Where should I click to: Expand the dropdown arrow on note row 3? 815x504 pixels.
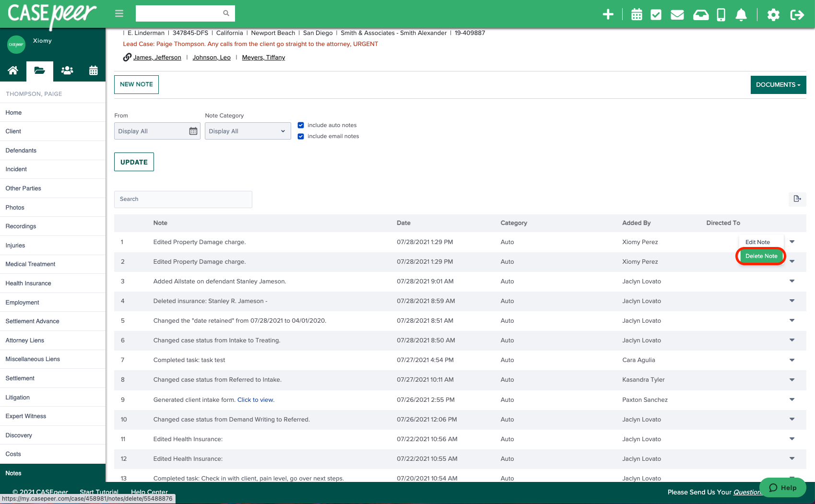pyautogui.click(x=792, y=281)
